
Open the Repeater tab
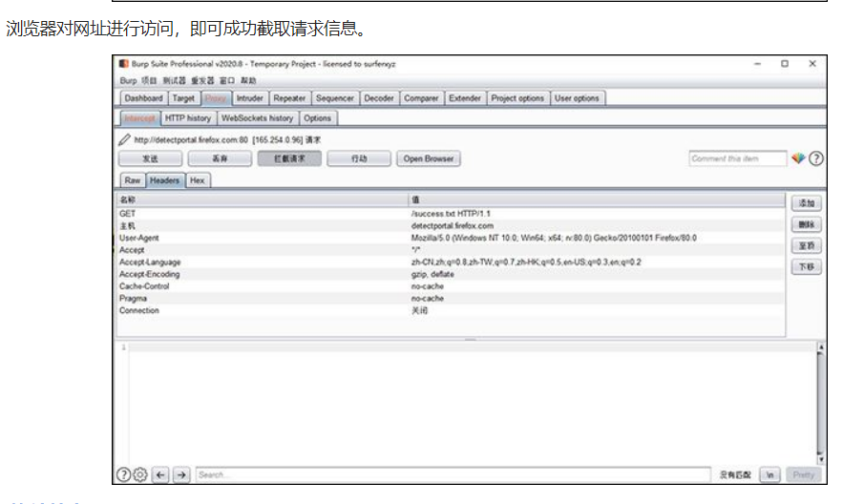(289, 98)
